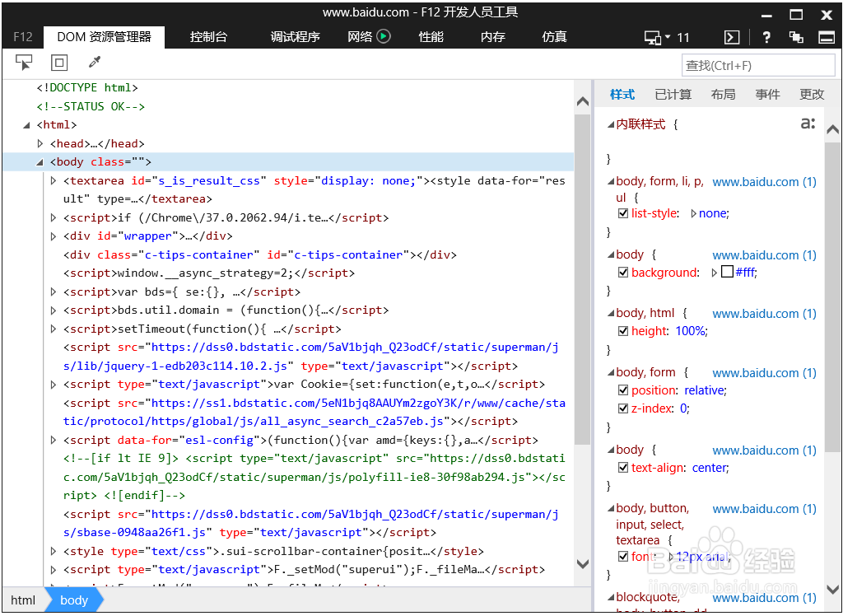
Task: Click the a: pseudo-state icon in styles
Action: [808, 124]
